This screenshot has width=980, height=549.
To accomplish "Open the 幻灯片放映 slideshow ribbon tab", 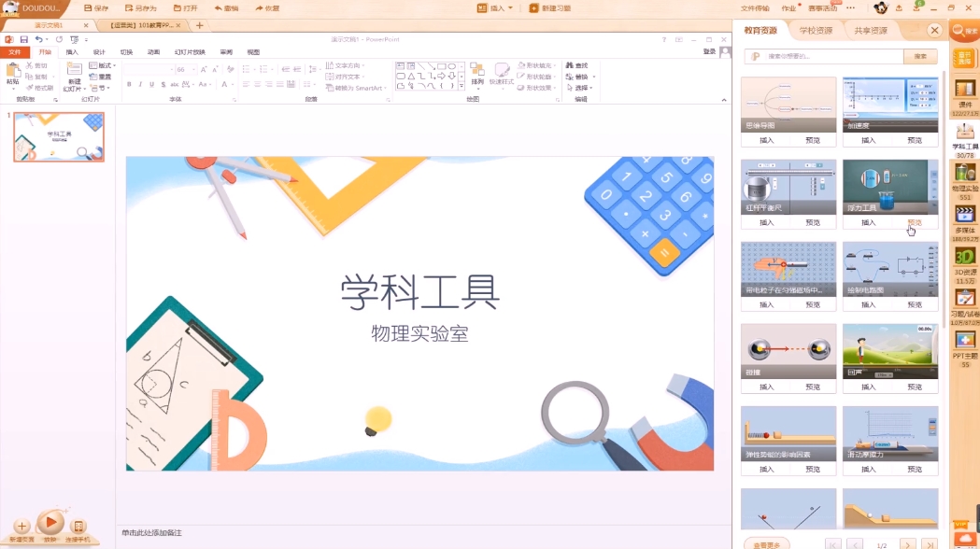I will [x=190, y=52].
